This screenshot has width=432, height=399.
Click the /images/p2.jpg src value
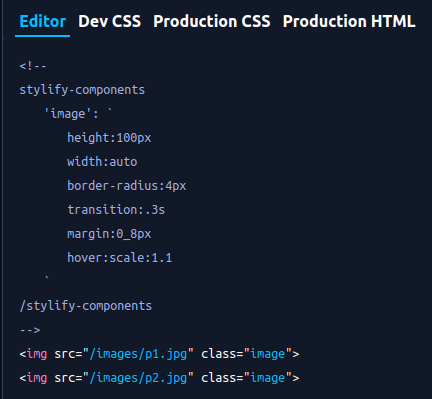(x=138, y=378)
